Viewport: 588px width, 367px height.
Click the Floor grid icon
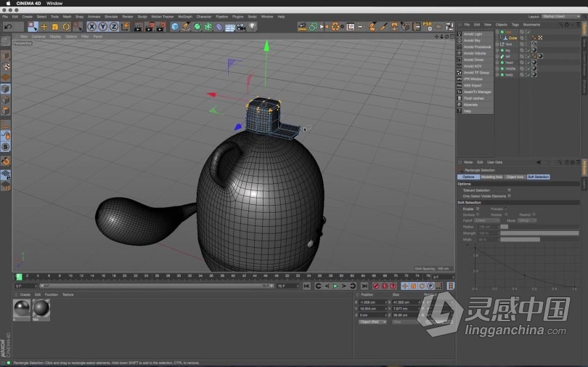point(230,27)
